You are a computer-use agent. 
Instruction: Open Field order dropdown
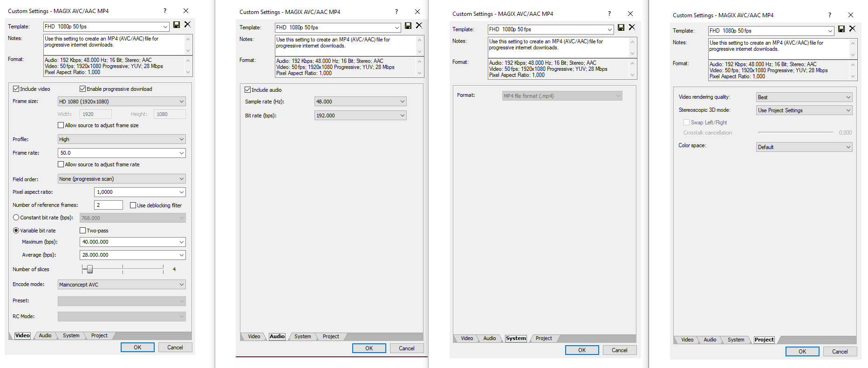click(122, 179)
